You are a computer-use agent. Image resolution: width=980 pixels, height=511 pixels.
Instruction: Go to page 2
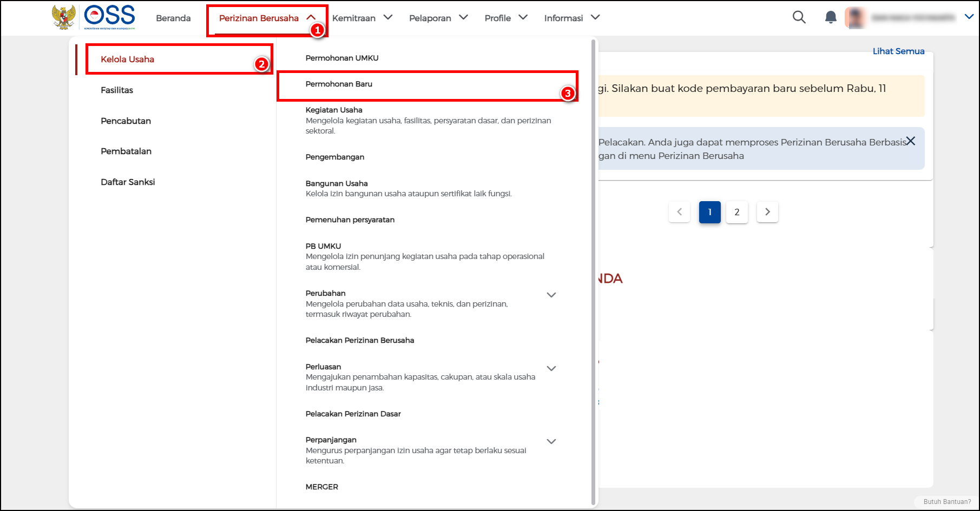pyautogui.click(x=736, y=212)
